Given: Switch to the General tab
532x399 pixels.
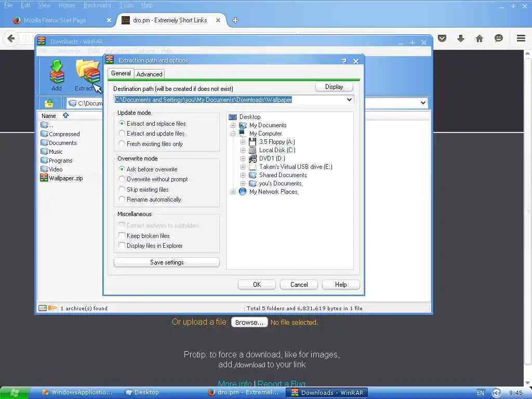Looking at the screenshot, I should coord(121,73).
